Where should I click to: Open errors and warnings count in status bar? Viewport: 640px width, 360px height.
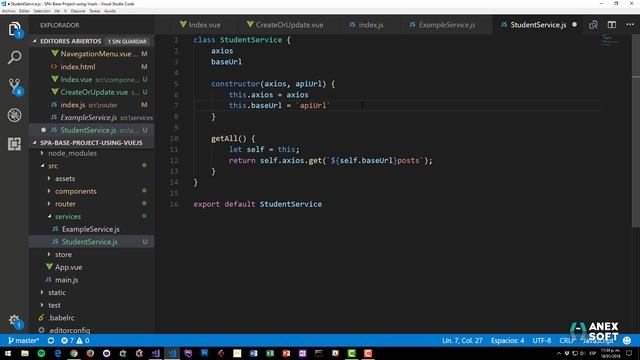(75, 340)
